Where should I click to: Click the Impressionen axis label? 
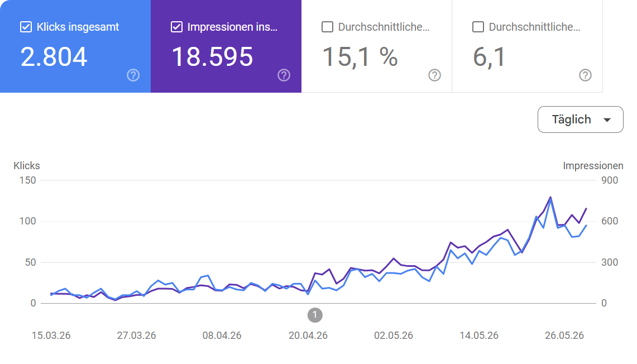tap(593, 166)
